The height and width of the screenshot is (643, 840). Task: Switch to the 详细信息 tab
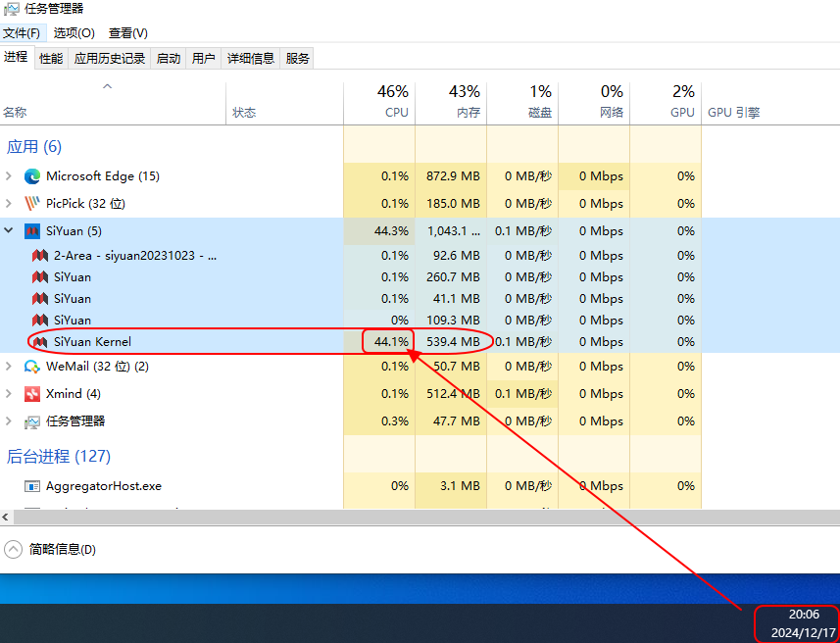[x=251, y=59]
